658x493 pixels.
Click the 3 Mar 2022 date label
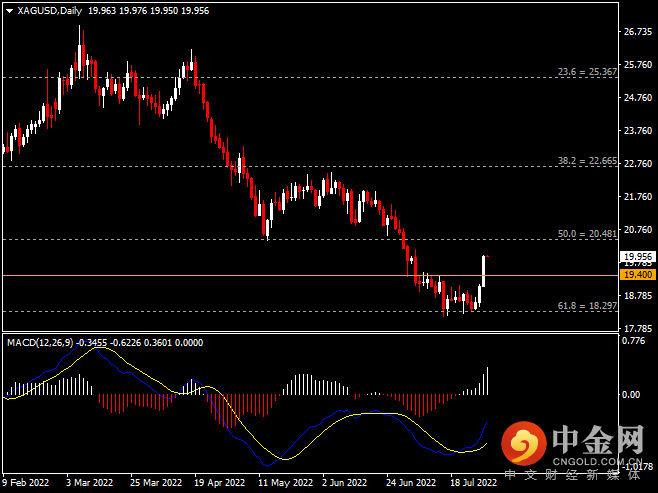[x=89, y=483]
